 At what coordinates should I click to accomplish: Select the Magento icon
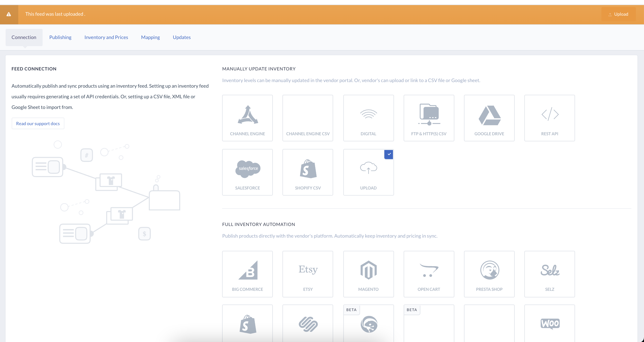(369, 270)
